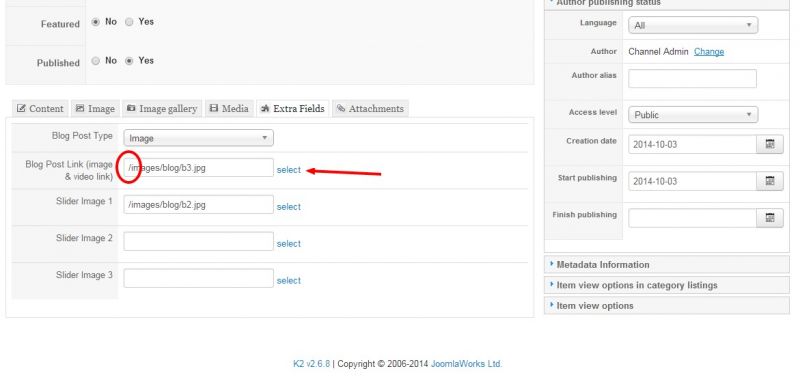This screenshot has width=800, height=384.
Task: Click the Channel Admin author name
Action: point(658,52)
